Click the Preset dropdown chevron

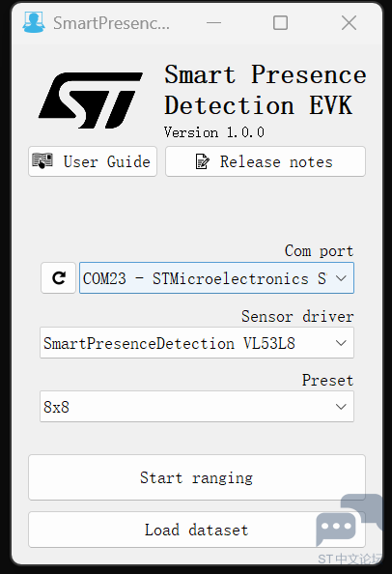click(341, 407)
